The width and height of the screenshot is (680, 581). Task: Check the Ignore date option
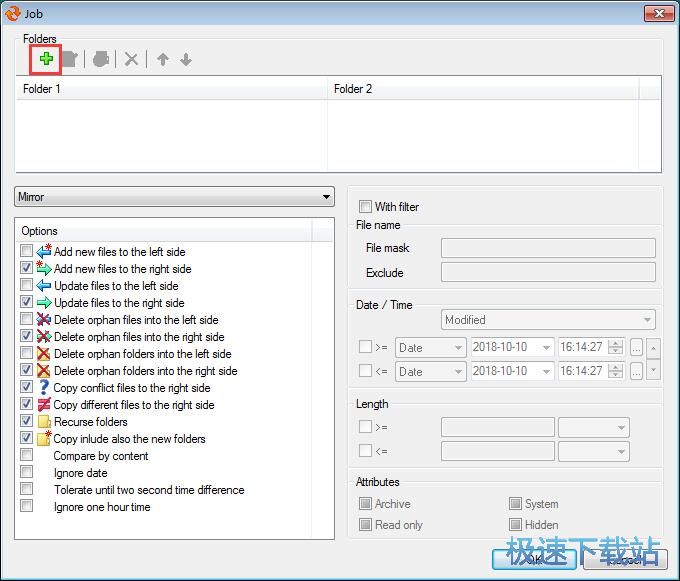click(27, 473)
